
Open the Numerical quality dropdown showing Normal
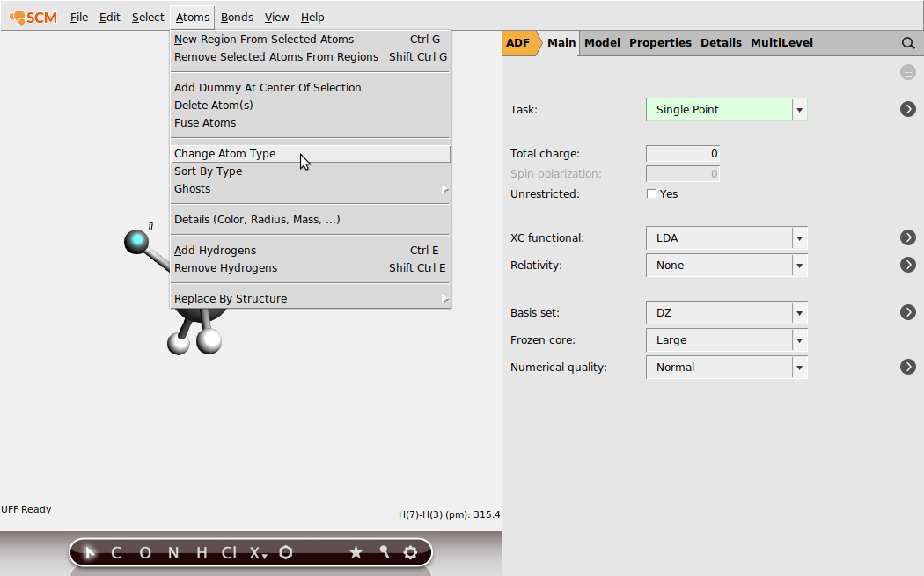pyautogui.click(x=727, y=367)
